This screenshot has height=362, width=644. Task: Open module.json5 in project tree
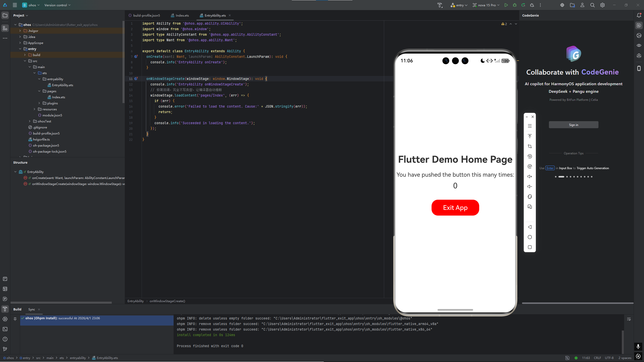click(x=52, y=115)
